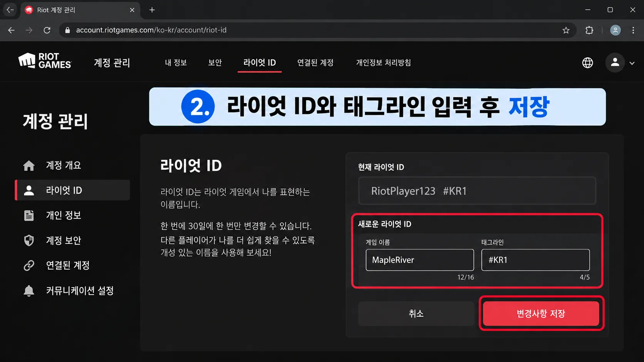Switch to the 보안 tab
This screenshot has height=362, width=644.
coord(215,63)
